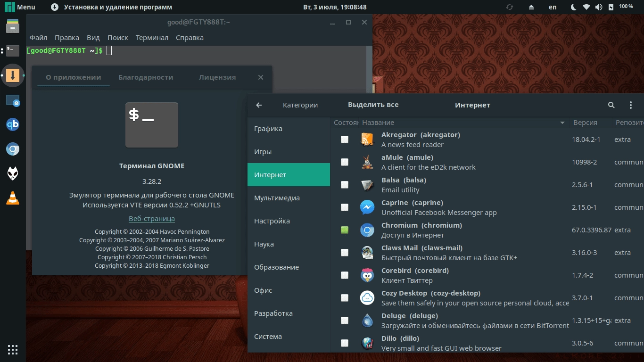
Task: Check the aMule package checkbox
Action: pos(345,162)
